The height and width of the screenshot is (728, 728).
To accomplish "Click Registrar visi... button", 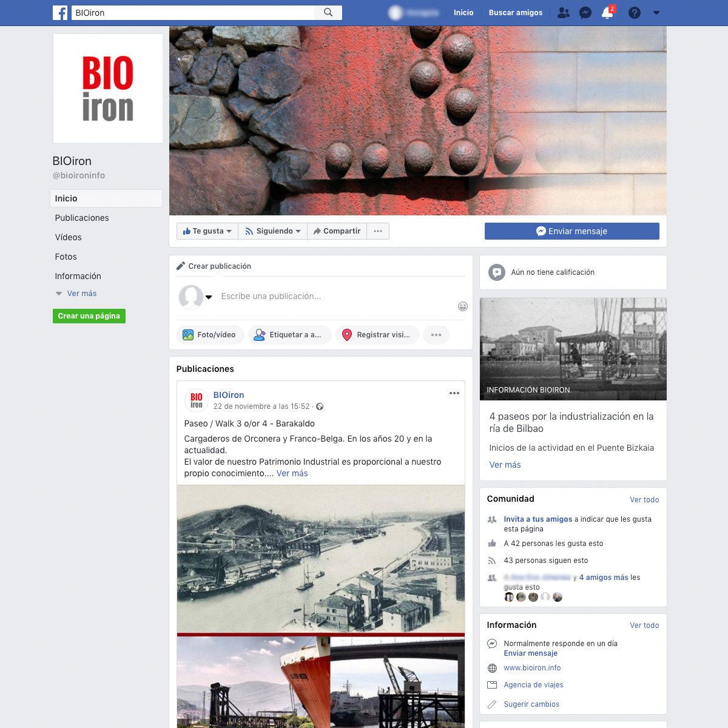I will tap(377, 335).
